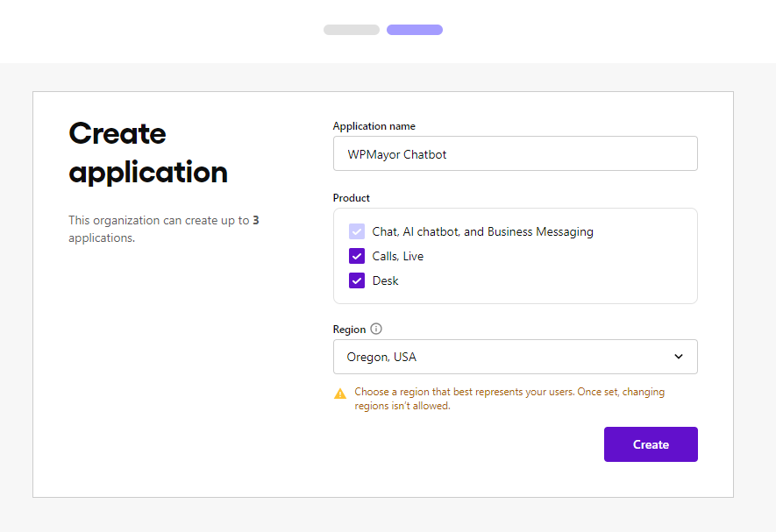
Task: Click the "Product" section label
Action: (x=352, y=198)
